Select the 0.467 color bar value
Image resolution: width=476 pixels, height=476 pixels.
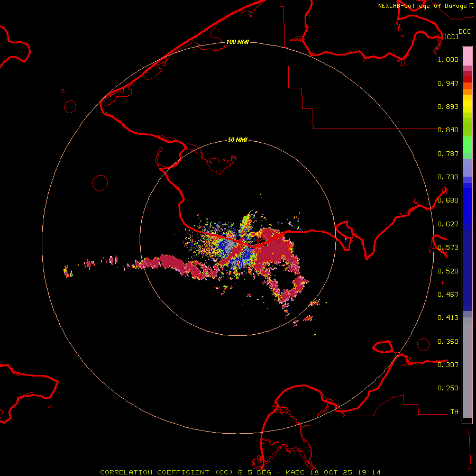pos(448,295)
